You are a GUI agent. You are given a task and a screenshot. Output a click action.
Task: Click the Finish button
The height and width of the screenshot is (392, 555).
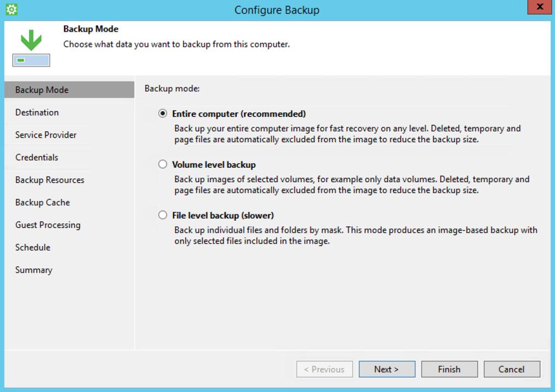point(449,369)
